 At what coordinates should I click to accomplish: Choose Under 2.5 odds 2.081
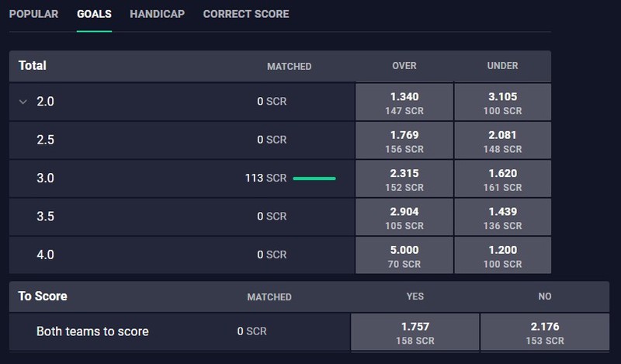point(502,140)
